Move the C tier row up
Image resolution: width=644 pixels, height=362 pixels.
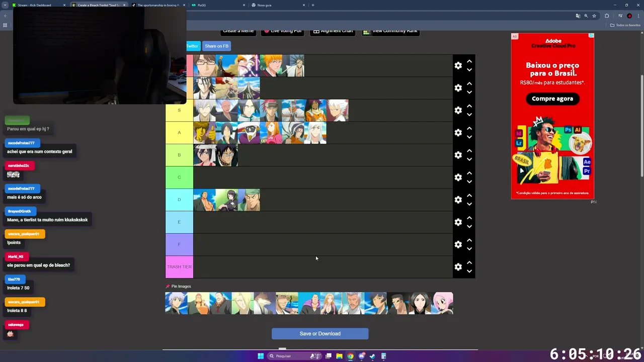coord(469,173)
